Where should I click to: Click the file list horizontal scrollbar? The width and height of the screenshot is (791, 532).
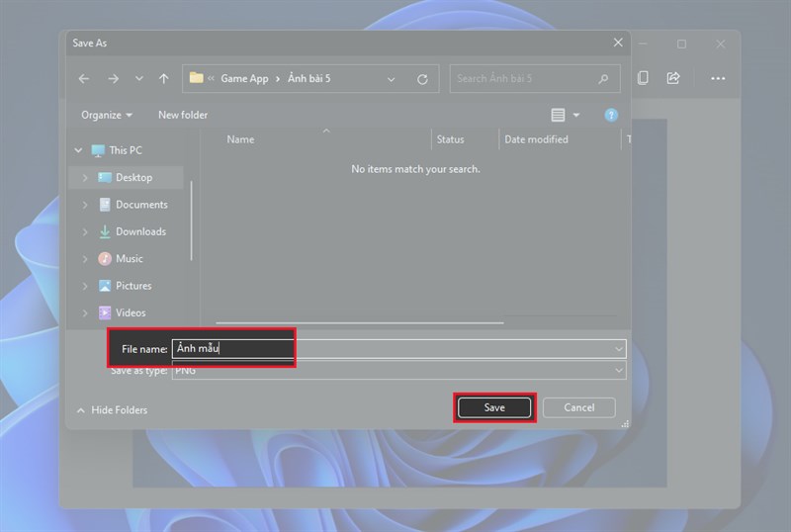360,322
